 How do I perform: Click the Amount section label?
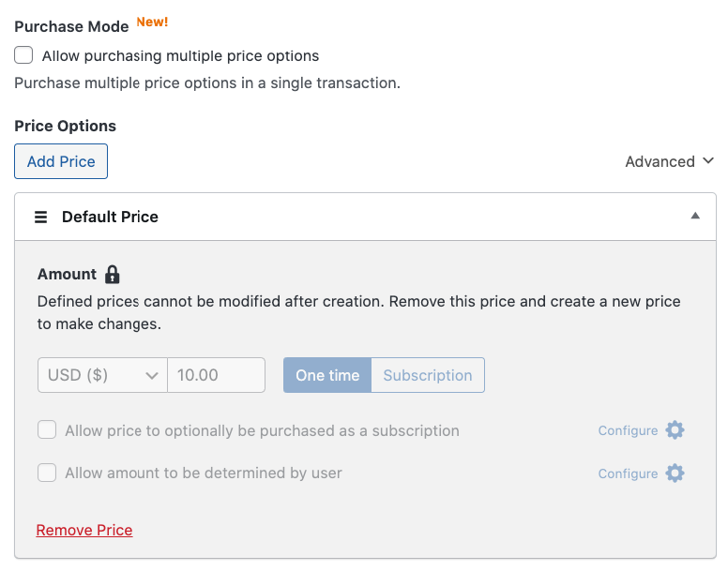point(67,275)
